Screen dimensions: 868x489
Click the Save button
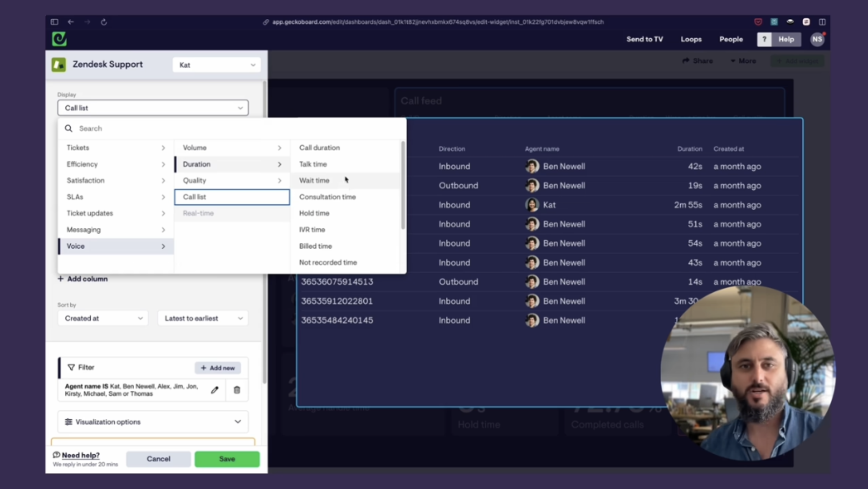pyautogui.click(x=227, y=458)
